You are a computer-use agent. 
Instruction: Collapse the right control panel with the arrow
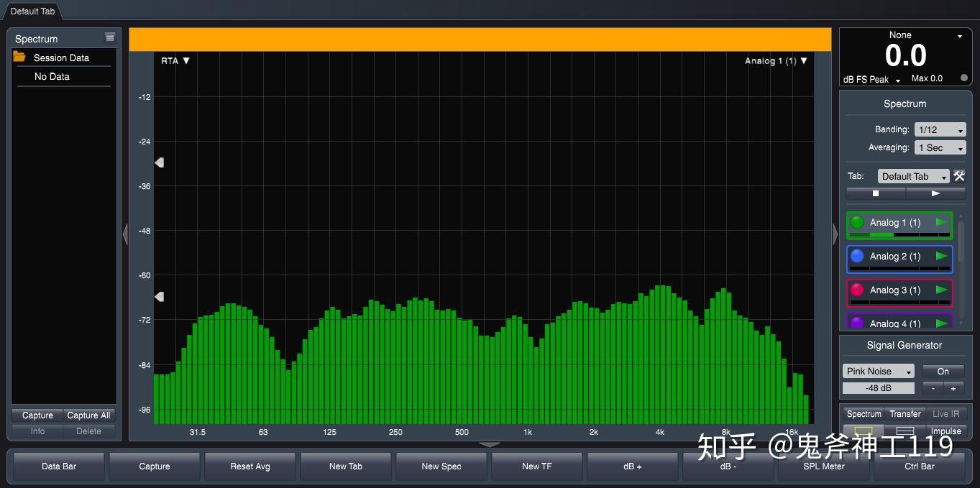835,234
